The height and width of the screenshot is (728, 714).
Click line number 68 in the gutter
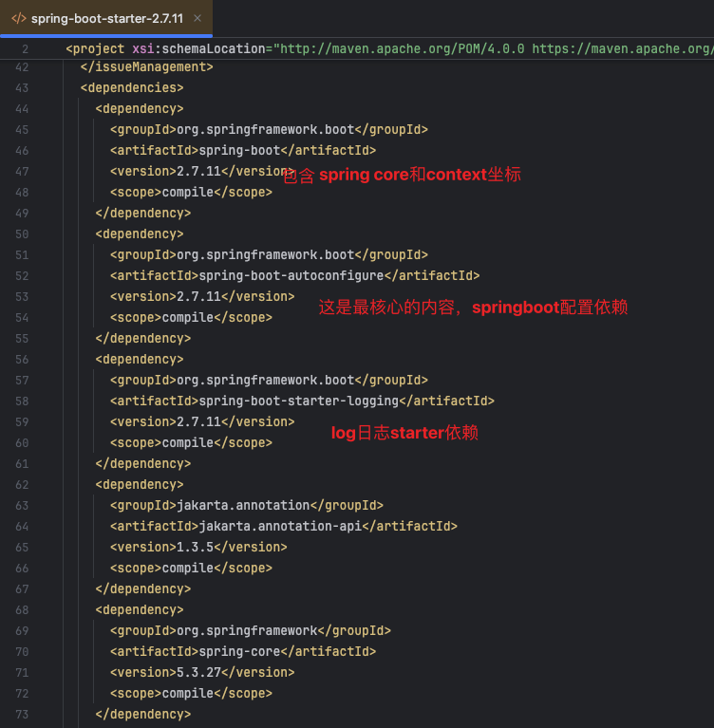point(22,609)
